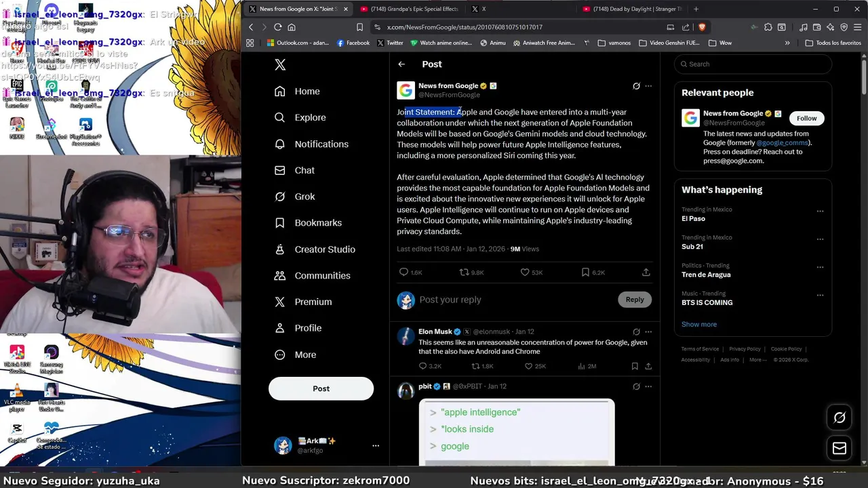Click the share icon on the main post
The width and height of the screenshot is (868, 488).
coord(646,272)
